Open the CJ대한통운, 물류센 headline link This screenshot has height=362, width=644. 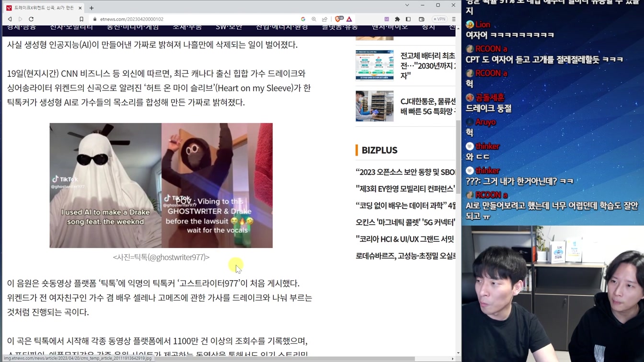428,106
